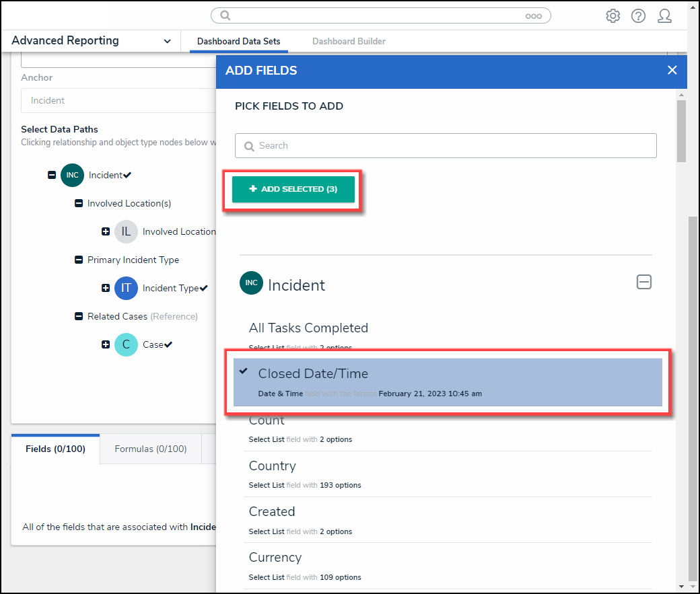The width and height of the screenshot is (700, 594).
Task: Open the Advanced Reporting dropdown
Action: point(167,41)
